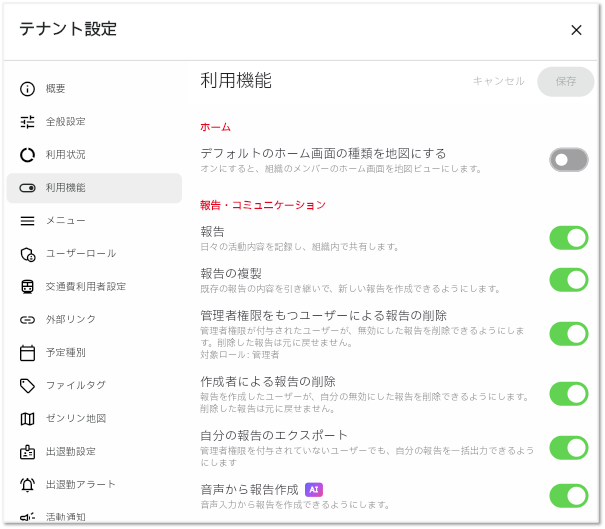Screen dimensions: 605x529
Task: Select 予定種別 in sidebar
Action: (94, 353)
